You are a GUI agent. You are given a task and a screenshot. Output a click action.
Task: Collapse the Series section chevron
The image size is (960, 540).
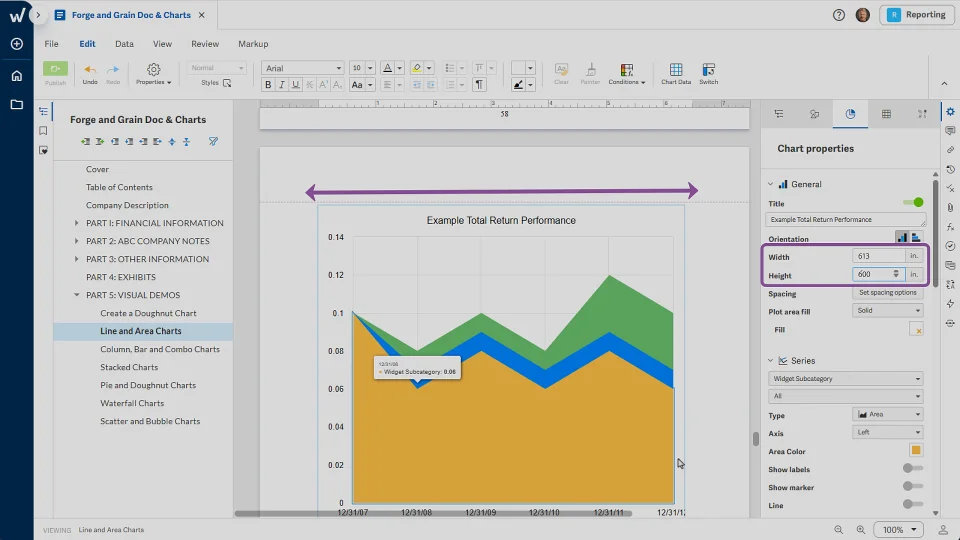click(x=771, y=361)
